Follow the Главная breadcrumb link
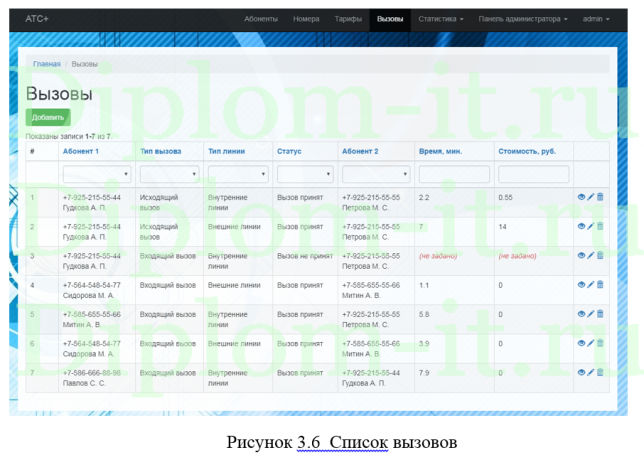 click(x=47, y=64)
